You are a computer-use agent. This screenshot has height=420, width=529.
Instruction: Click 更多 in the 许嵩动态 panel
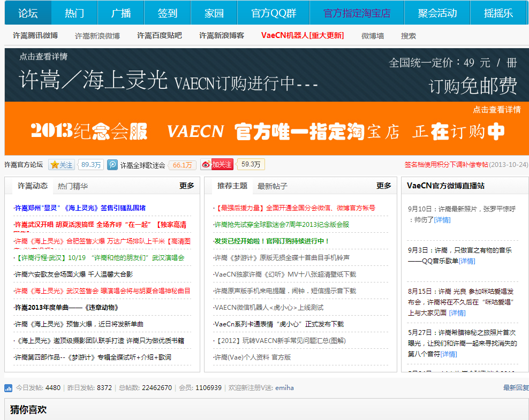(x=186, y=186)
